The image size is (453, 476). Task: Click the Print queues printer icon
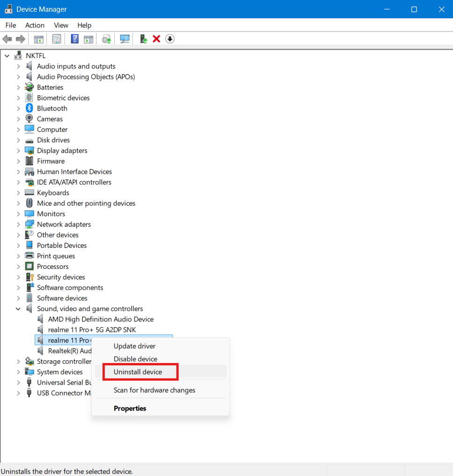click(x=29, y=256)
